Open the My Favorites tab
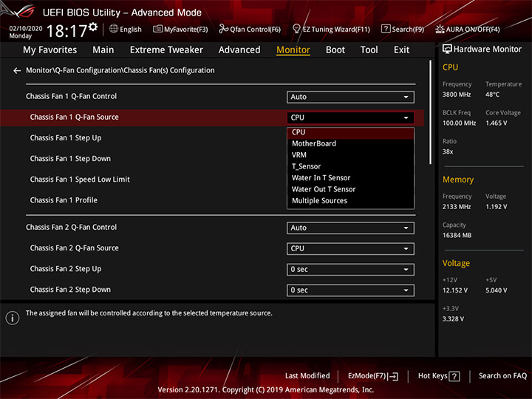The image size is (532, 399). point(50,50)
